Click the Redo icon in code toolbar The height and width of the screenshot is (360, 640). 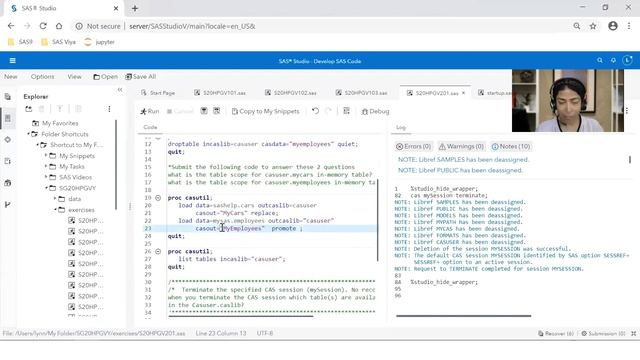tap(328, 111)
